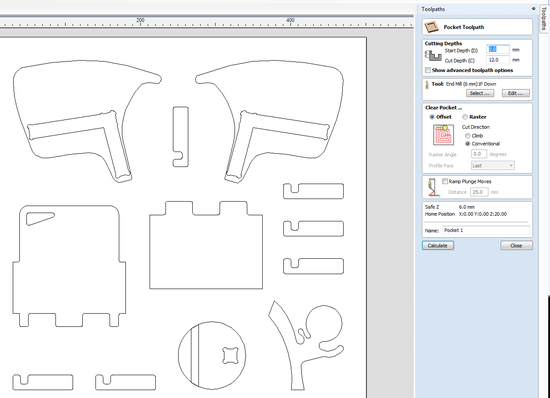Enable Show advanced toolpath options
Screen dimensions: 550x398
(x=428, y=70)
